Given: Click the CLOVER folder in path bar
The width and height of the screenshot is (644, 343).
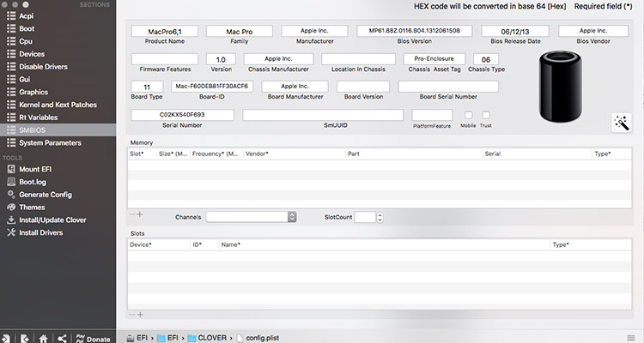Looking at the screenshot, I should click(x=207, y=338).
